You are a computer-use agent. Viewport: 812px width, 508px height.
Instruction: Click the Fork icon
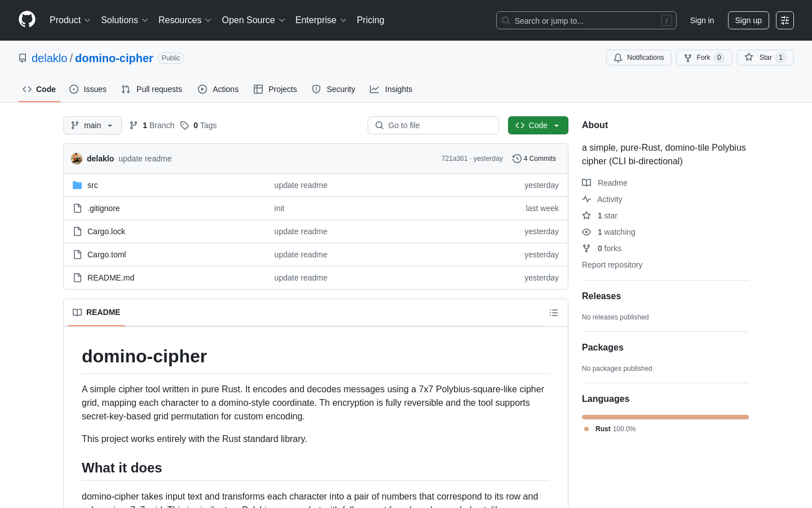(688, 58)
